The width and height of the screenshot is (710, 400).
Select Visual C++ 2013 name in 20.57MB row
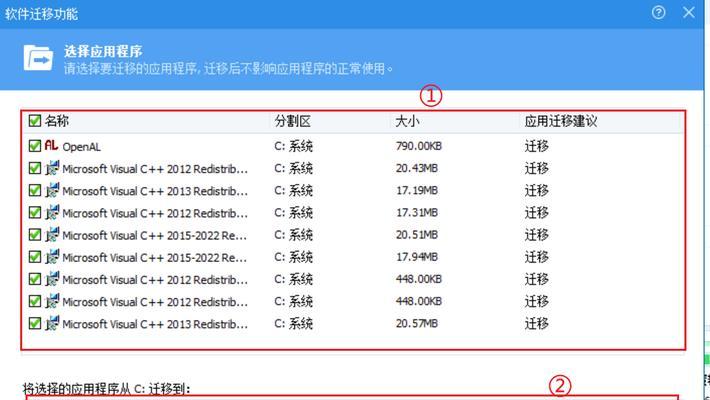[x=155, y=324]
